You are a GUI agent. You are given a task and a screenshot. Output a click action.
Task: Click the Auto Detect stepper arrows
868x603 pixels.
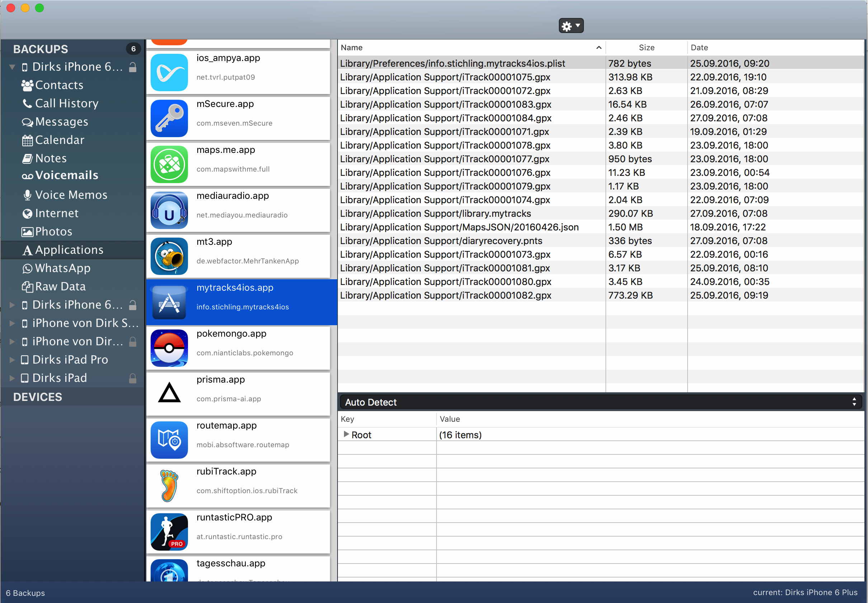(x=854, y=402)
